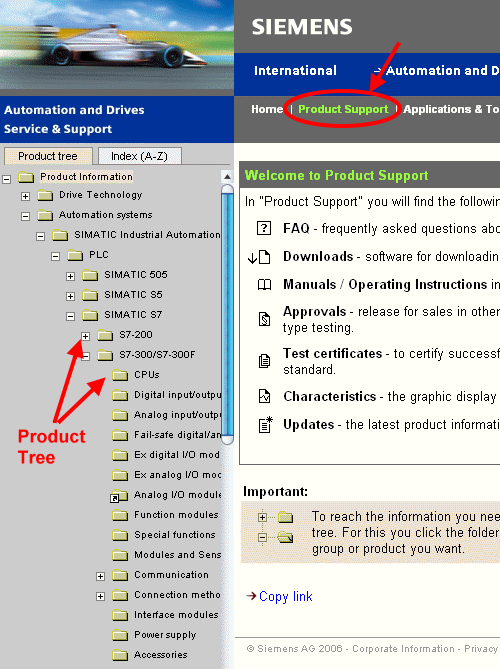Viewport: 500px width, 669px height.
Task: Select the International menu item
Action: tap(295, 70)
